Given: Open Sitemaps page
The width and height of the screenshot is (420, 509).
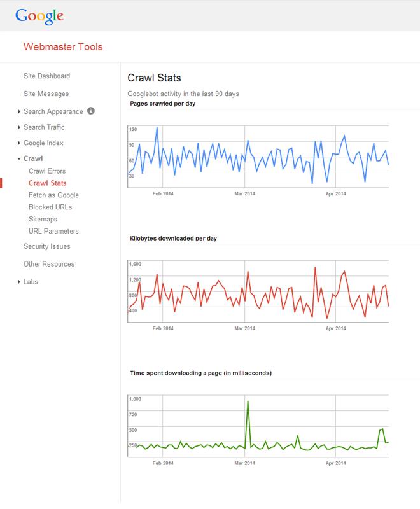Looking at the screenshot, I should (43, 219).
